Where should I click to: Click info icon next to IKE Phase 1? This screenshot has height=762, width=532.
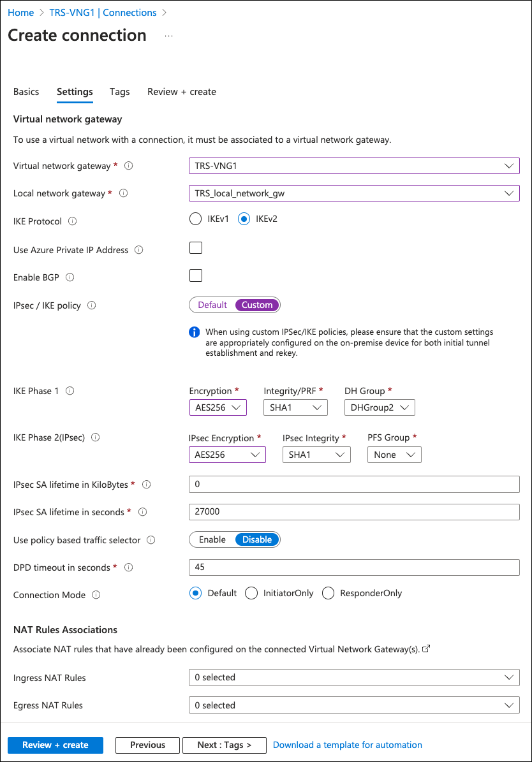pos(70,391)
